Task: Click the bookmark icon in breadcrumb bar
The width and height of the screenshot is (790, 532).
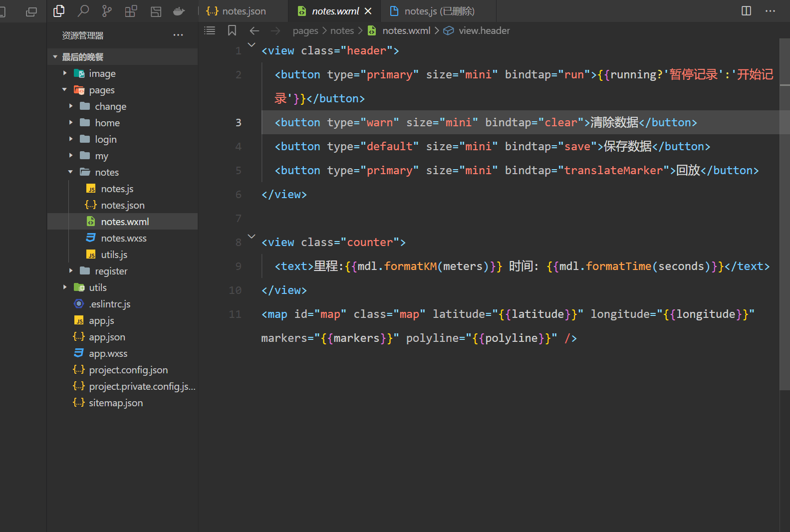Action: point(232,30)
